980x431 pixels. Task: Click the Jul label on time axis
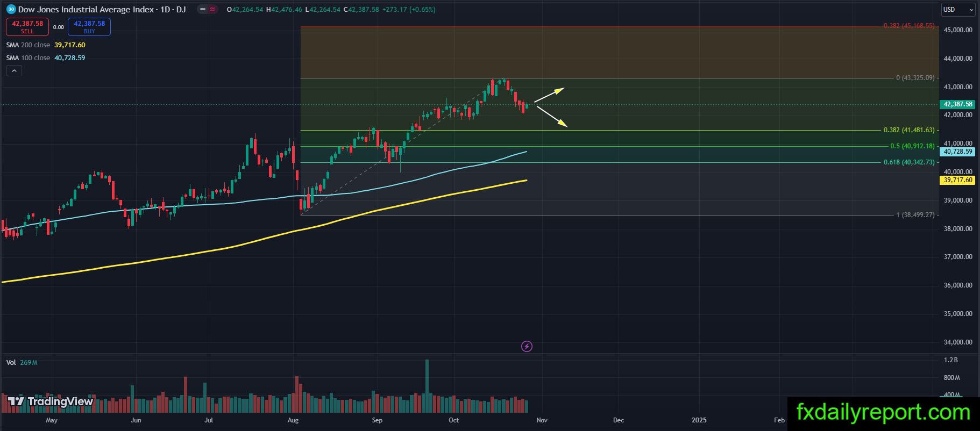[209, 420]
